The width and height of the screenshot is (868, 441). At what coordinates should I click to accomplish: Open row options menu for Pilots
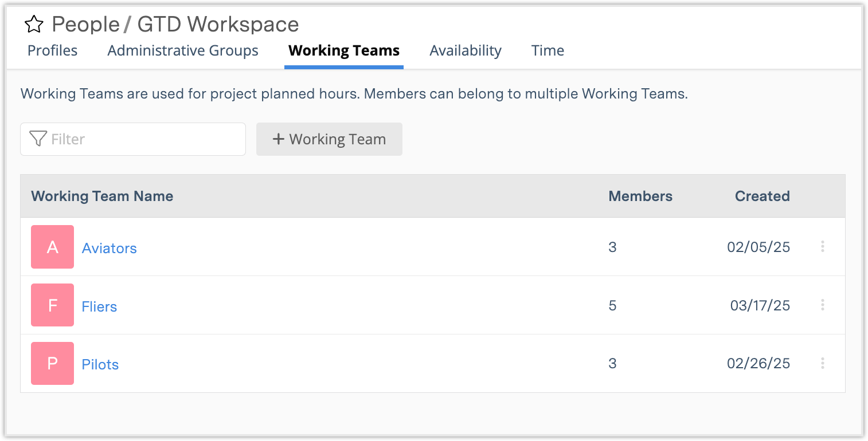click(822, 363)
